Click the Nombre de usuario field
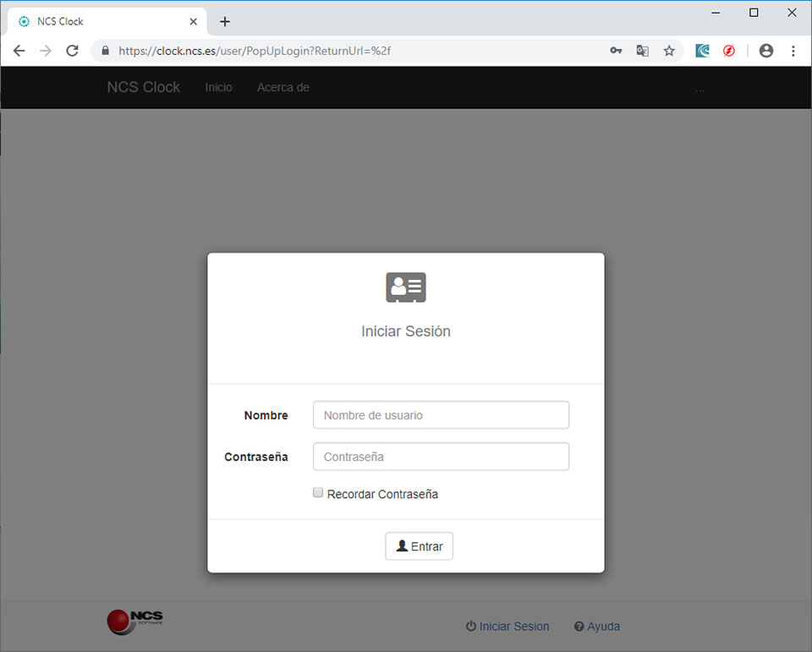The width and height of the screenshot is (812, 652). (441, 415)
